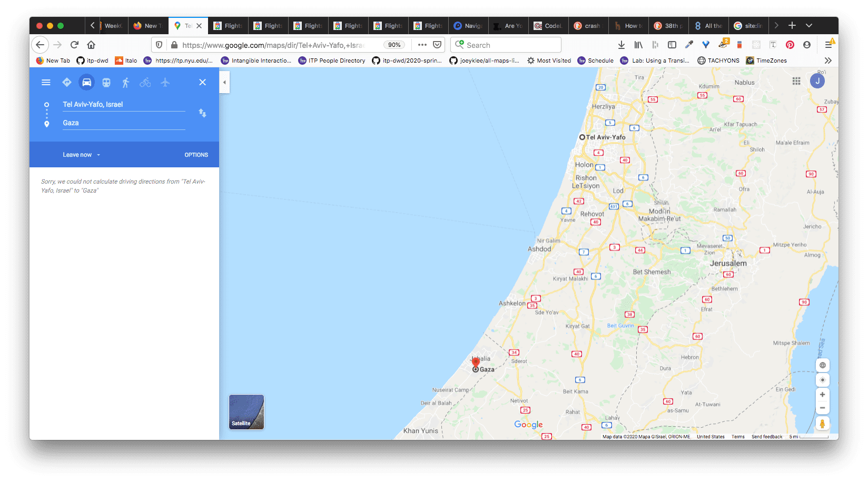868x482 pixels.
Task: Toggle the driving travel mode
Action: coord(86,83)
